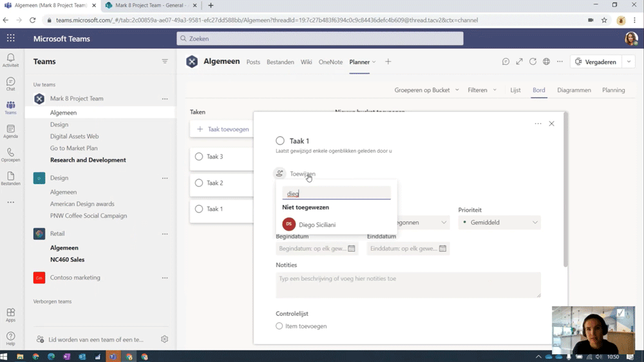The height and width of the screenshot is (362, 644).
Task: Click Taak toevoegen button
Action: [222, 129]
